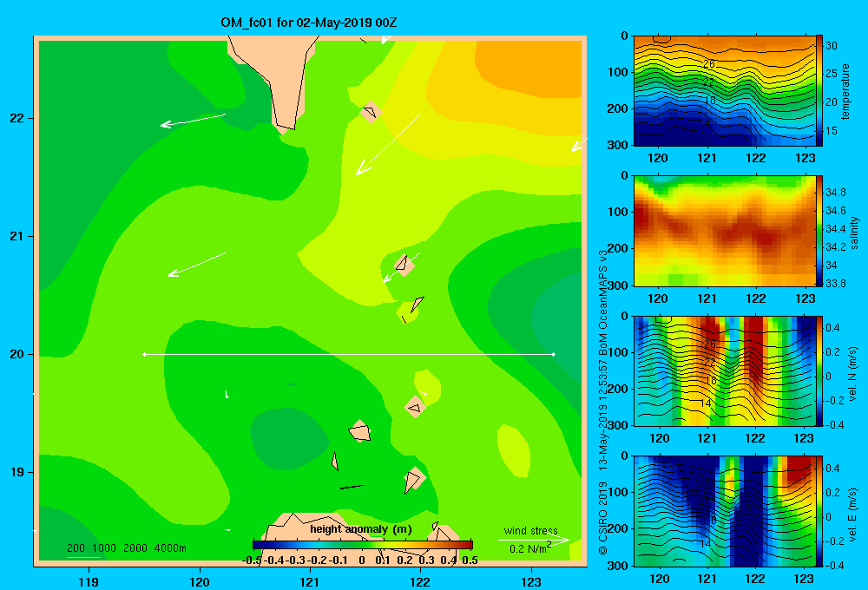Viewport: 868px width, 590px height.
Task: Click the '200' bathymetry legend entry
Action: click(x=76, y=548)
